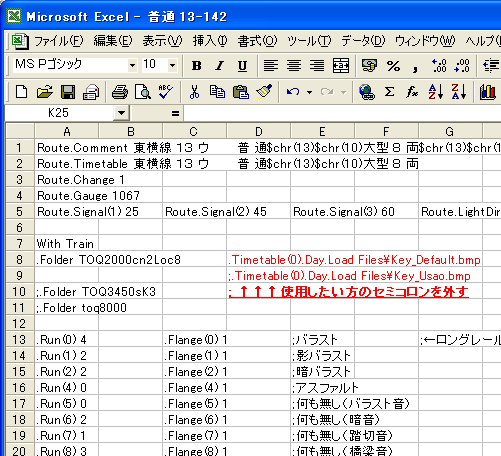Open the データ(D) menu
This screenshot has width=501, height=456.
click(363, 41)
